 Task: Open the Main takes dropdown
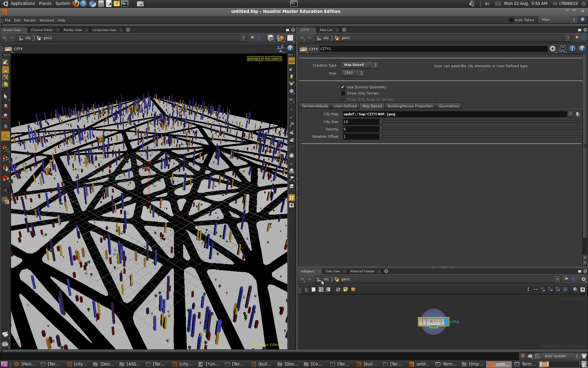558,20
